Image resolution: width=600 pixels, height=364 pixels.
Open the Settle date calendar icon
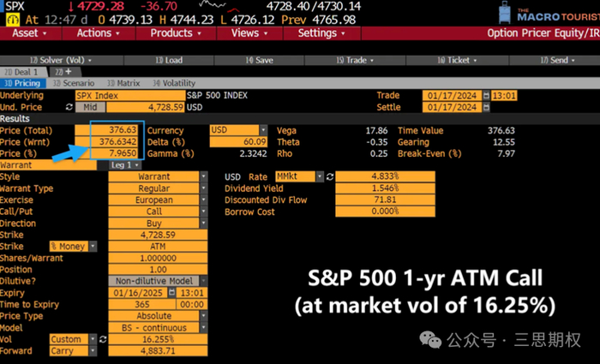tap(486, 107)
